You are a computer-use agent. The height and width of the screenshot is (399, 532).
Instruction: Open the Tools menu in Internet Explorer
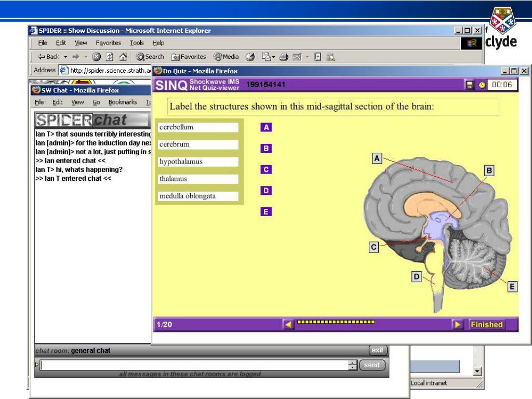[x=137, y=43]
